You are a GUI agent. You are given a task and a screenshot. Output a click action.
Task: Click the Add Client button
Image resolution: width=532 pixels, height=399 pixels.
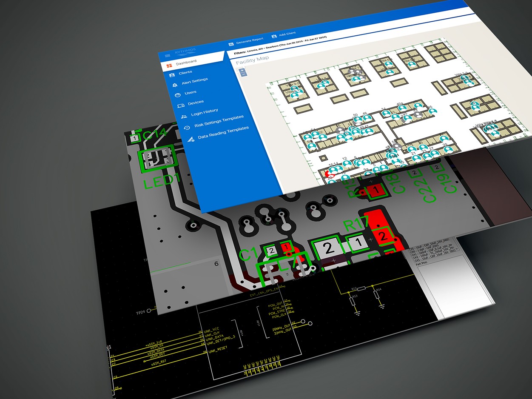pos(283,35)
